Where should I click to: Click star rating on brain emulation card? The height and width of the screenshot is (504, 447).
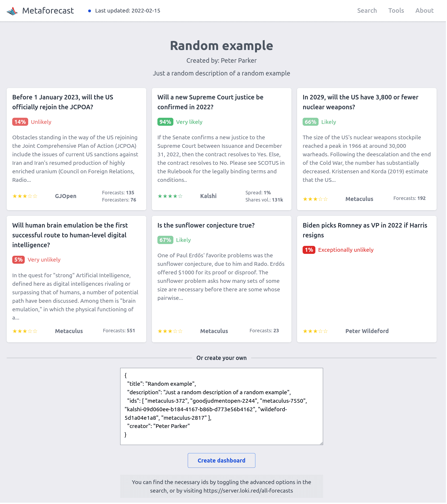tap(25, 331)
